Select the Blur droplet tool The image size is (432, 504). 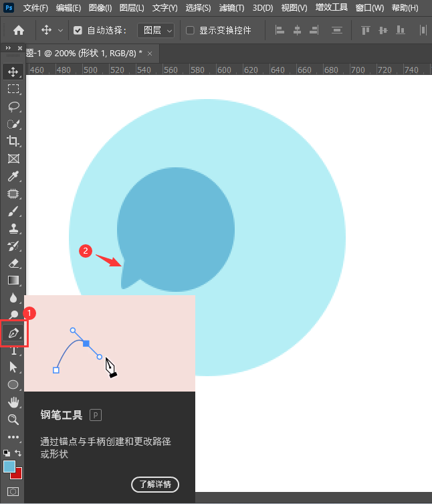click(13, 298)
